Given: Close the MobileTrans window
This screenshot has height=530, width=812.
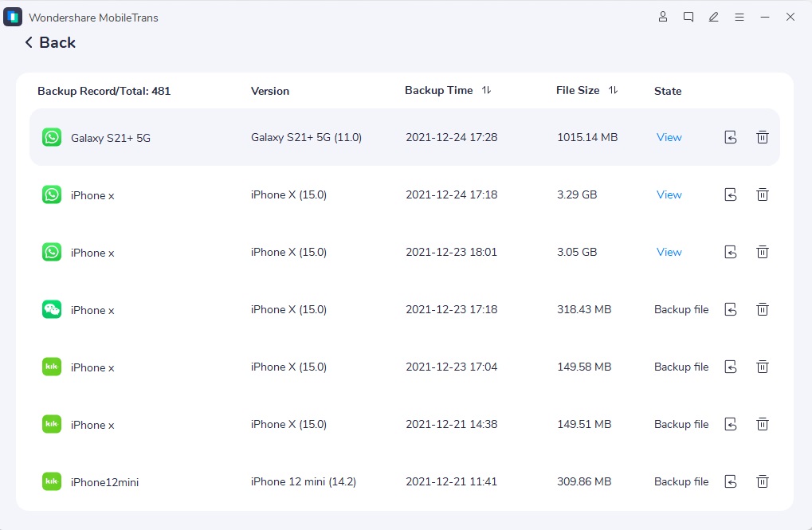Looking at the screenshot, I should pyautogui.click(x=790, y=17).
